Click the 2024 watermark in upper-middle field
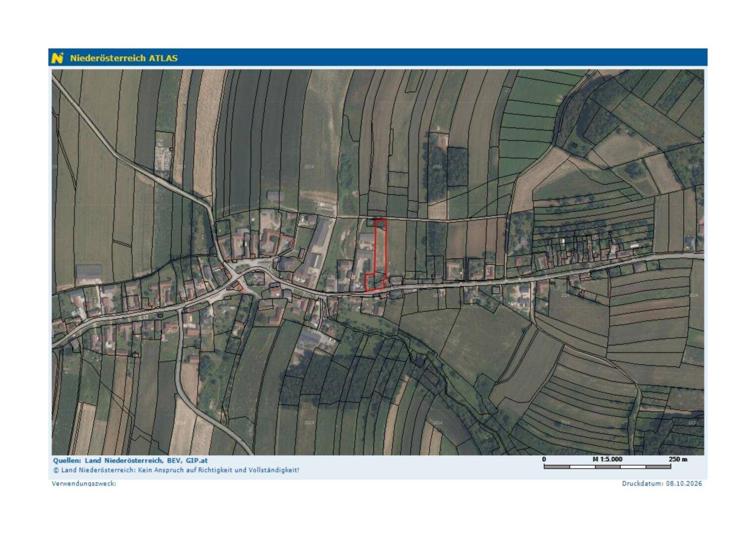756x535 pixels. (x=309, y=167)
